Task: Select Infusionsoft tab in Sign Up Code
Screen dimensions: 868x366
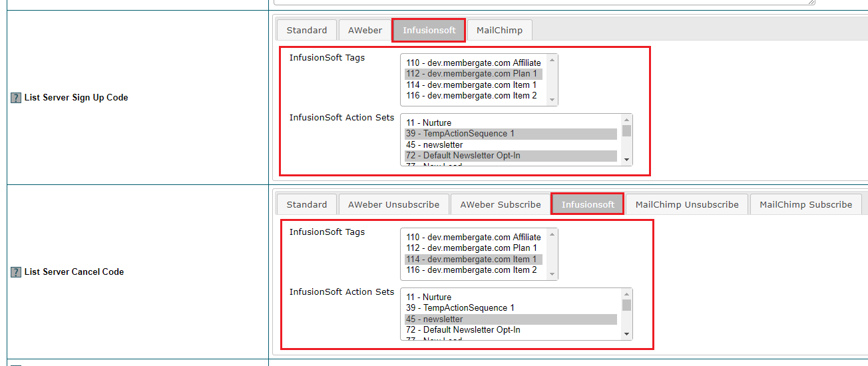Action: 429,30
